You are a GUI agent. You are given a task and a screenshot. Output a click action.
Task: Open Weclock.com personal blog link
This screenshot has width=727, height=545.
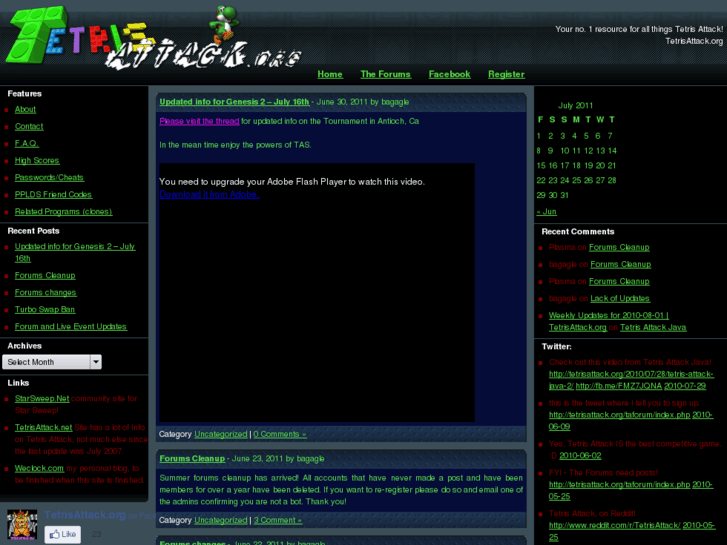pos(39,468)
